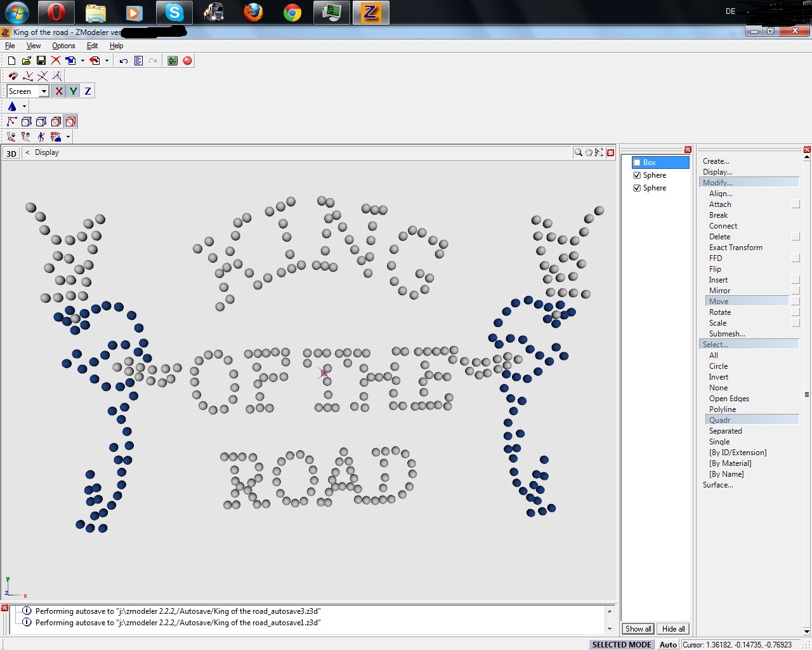Click the Show all button
Viewport: 812px width, 650px height.
point(638,629)
